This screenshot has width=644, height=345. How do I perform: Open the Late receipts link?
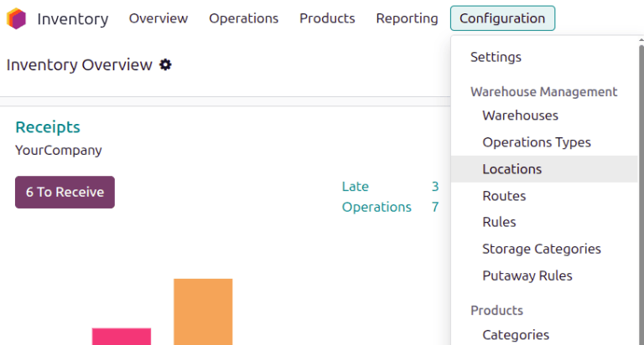pos(356,187)
